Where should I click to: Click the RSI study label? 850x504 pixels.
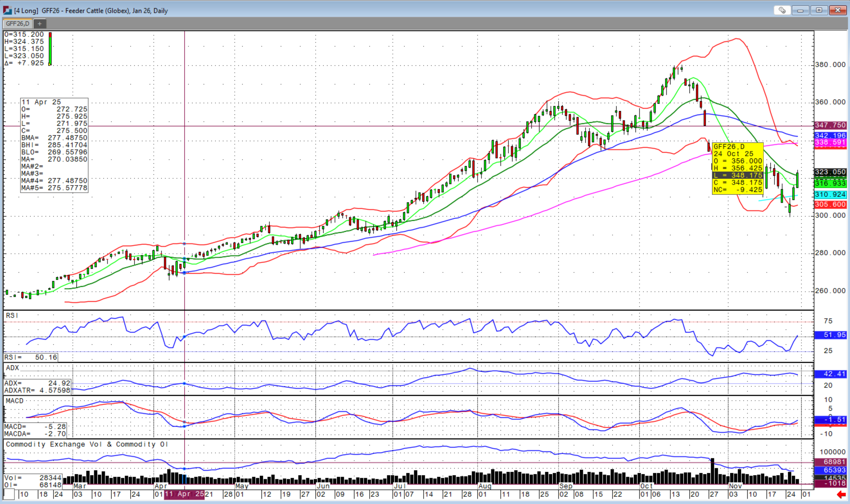[x=12, y=315]
